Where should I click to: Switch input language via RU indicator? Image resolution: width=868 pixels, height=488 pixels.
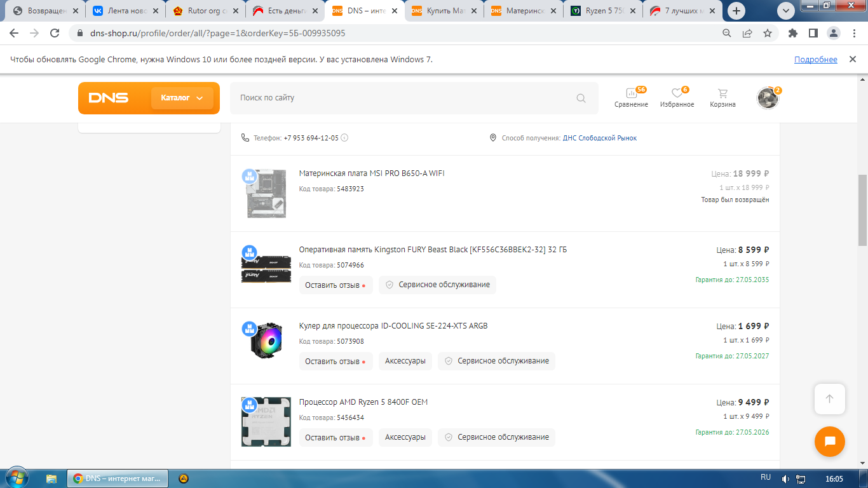point(766,477)
